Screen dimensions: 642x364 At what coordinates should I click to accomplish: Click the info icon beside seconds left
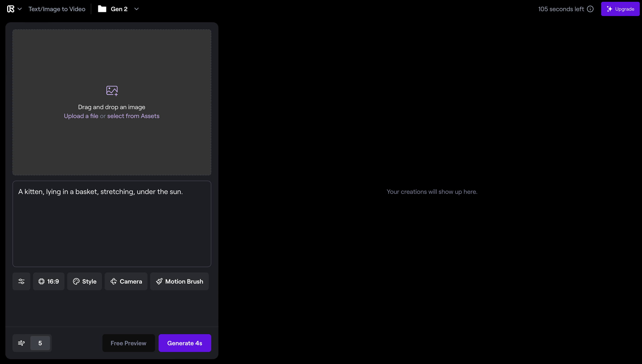click(590, 9)
